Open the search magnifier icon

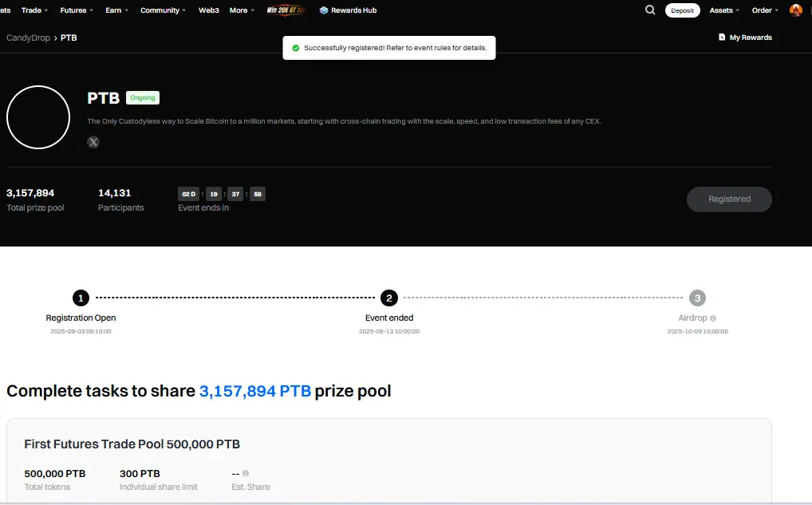650,10
